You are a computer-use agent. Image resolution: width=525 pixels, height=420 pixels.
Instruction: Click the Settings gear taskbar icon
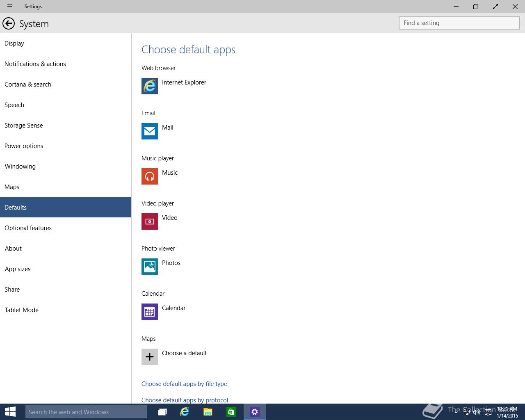[255, 412]
